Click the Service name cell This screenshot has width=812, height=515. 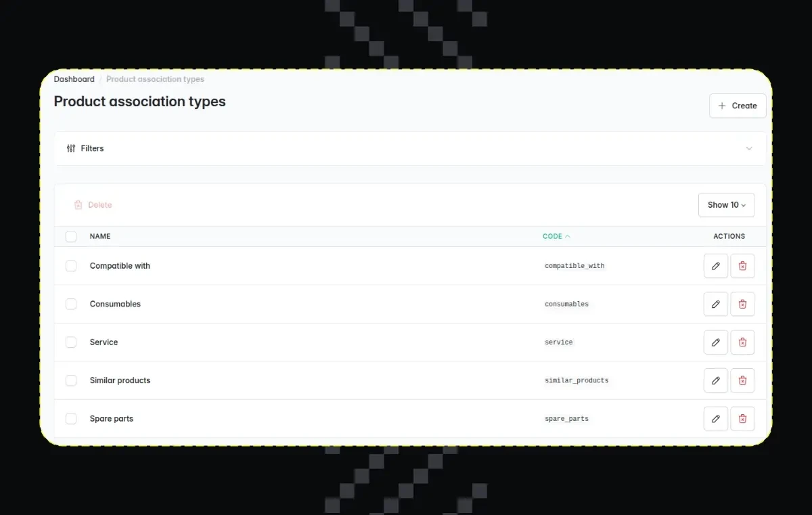click(x=104, y=342)
